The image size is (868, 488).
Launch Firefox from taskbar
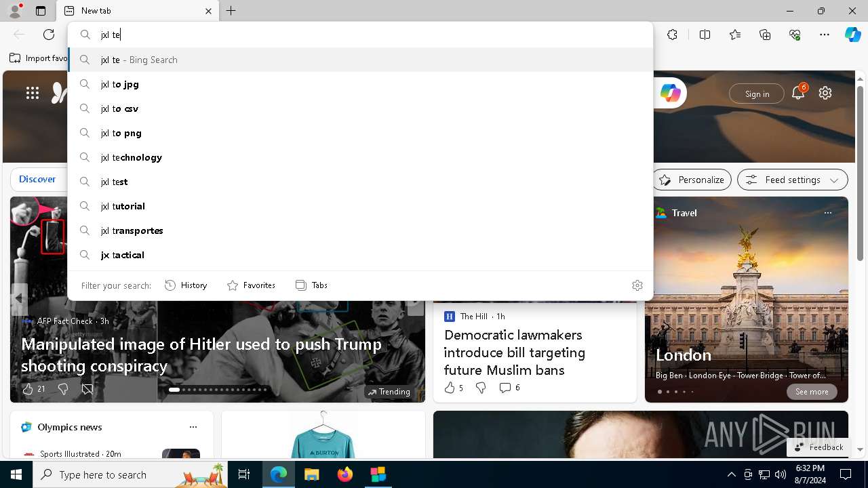[x=345, y=474]
